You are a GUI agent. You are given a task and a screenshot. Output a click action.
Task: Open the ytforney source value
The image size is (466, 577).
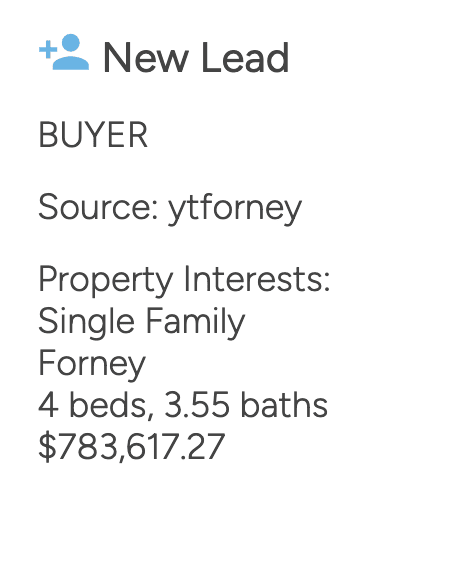[235, 209]
